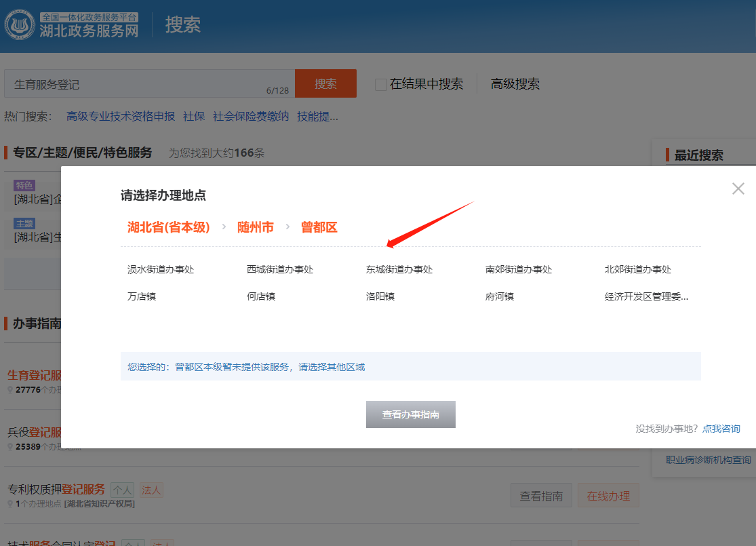Choose 西城街道办事处 as location
756x546 pixels.
[280, 269]
